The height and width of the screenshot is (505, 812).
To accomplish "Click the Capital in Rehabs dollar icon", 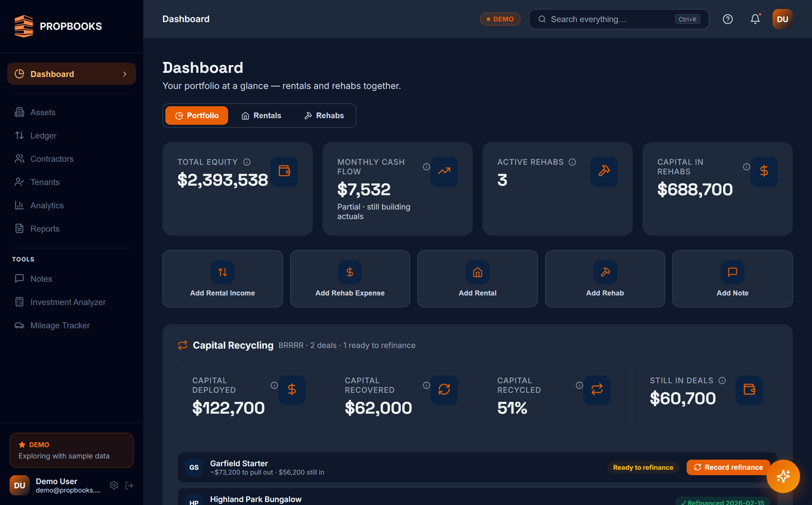I will pyautogui.click(x=764, y=171).
